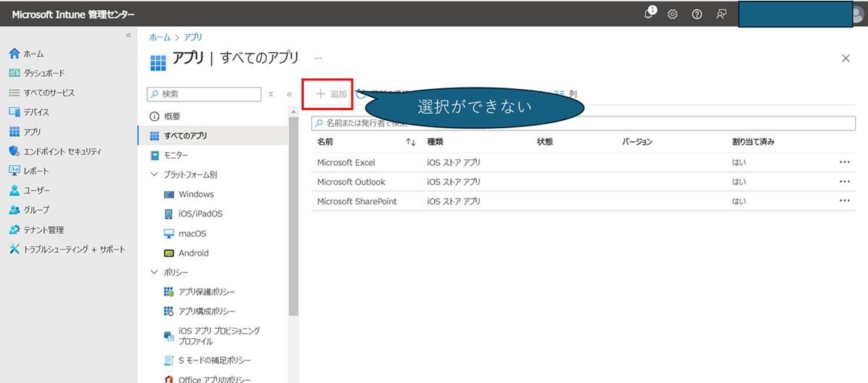Open the feedback person icon
Image resolution: width=868 pixels, height=383 pixels.
721,14
